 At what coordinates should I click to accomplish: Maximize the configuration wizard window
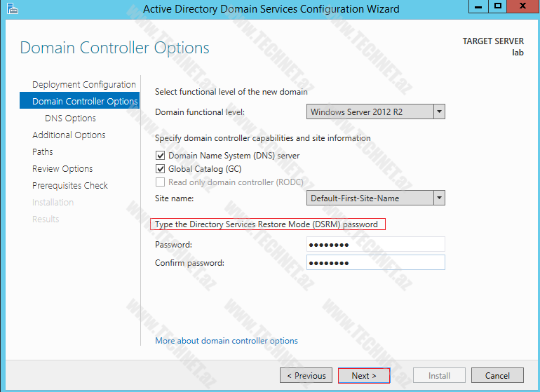pyautogui.click(x=498, y=6)
